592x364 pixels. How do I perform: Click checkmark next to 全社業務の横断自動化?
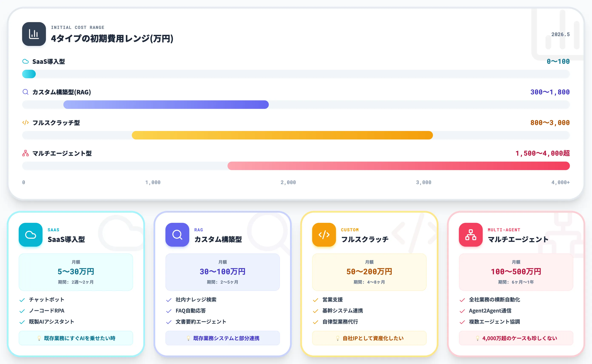462,300
